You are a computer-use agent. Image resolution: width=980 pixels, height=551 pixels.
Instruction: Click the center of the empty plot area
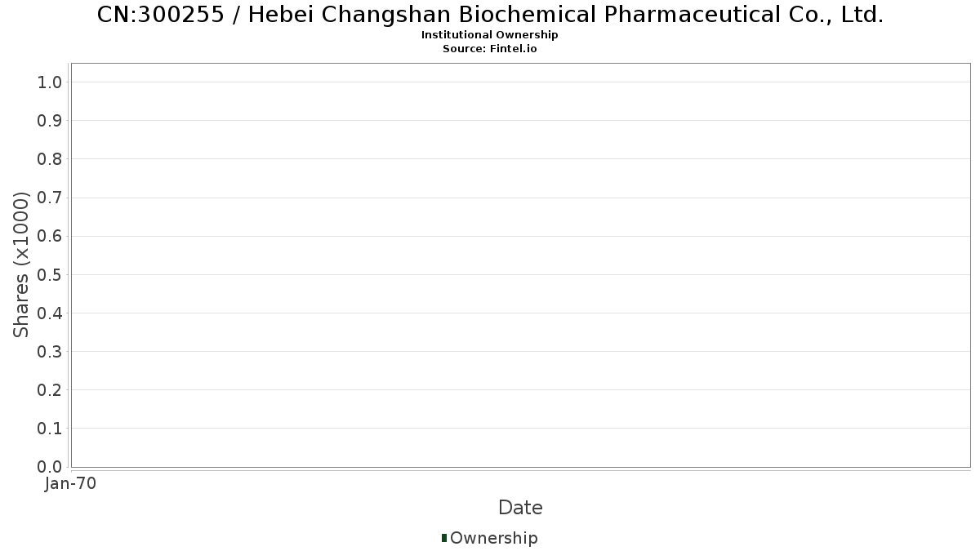click(x=520, y=265)
